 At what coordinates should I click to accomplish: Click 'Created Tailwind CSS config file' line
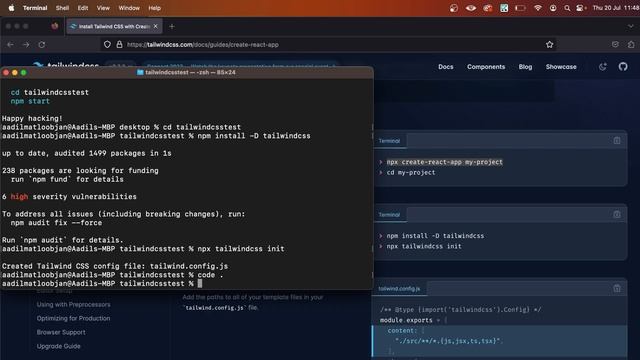tap(115, 266)
